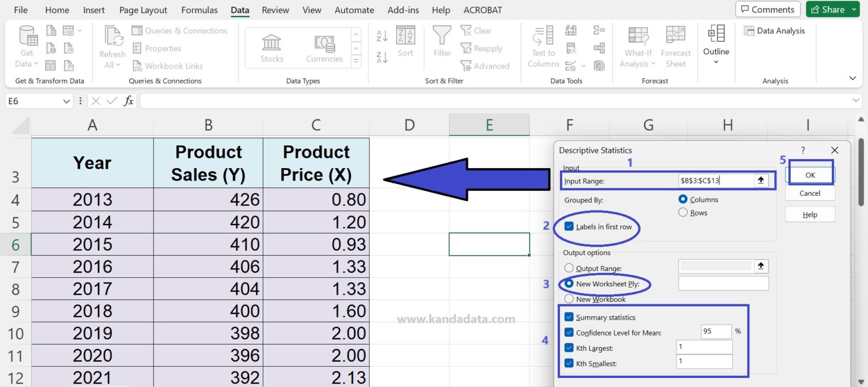The image size is (868, 387).
Task: Uncheck Labels in first row
Action: tap(570, 226)
